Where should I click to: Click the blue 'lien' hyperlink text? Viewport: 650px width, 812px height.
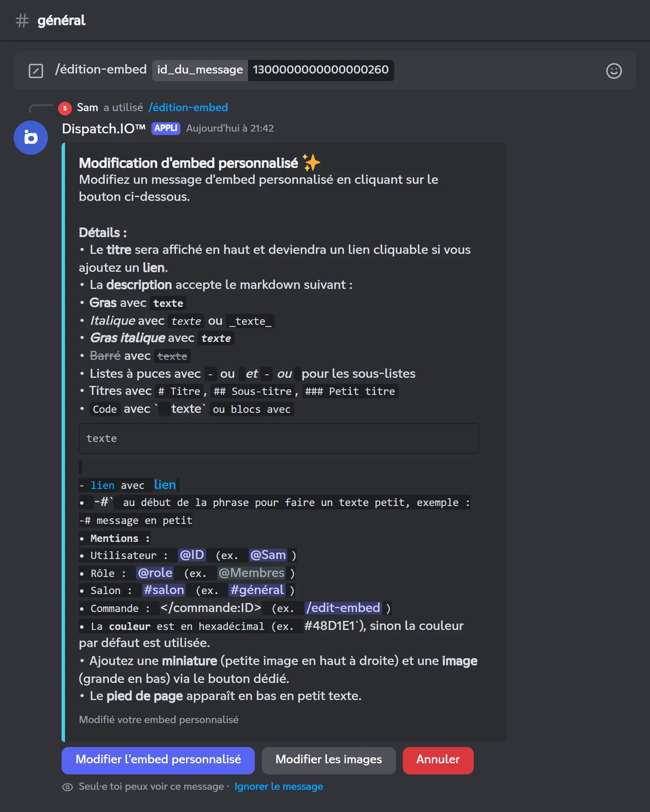(165, 485)
